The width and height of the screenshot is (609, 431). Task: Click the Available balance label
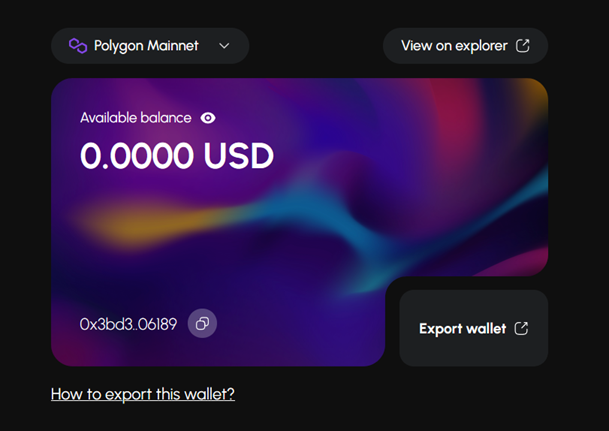(136, 118)
